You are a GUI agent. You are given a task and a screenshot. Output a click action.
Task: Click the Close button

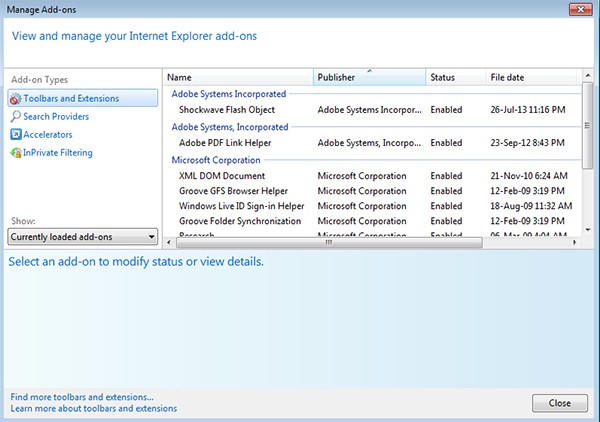pos(559,403)
